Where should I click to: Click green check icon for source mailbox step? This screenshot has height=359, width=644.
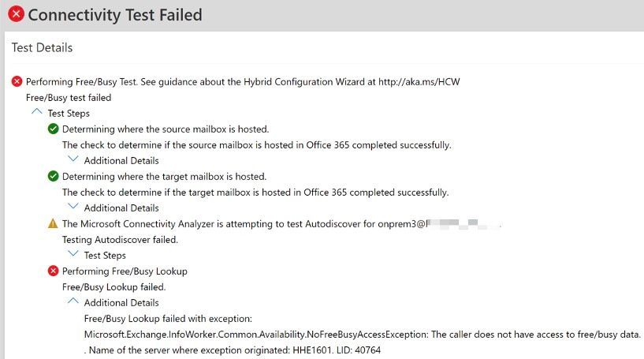click(54, 129)
